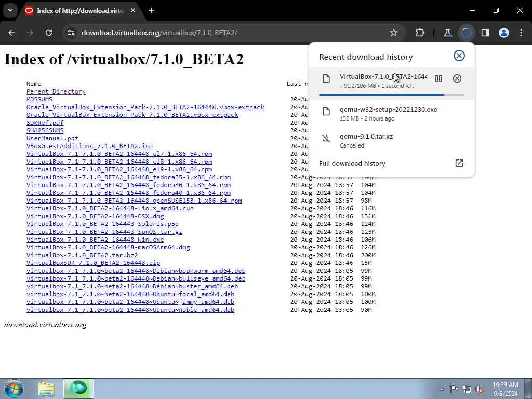Download the Debian~bookworm_amd64.deb package
Viewport: 532px width, 399px height.
136,271
